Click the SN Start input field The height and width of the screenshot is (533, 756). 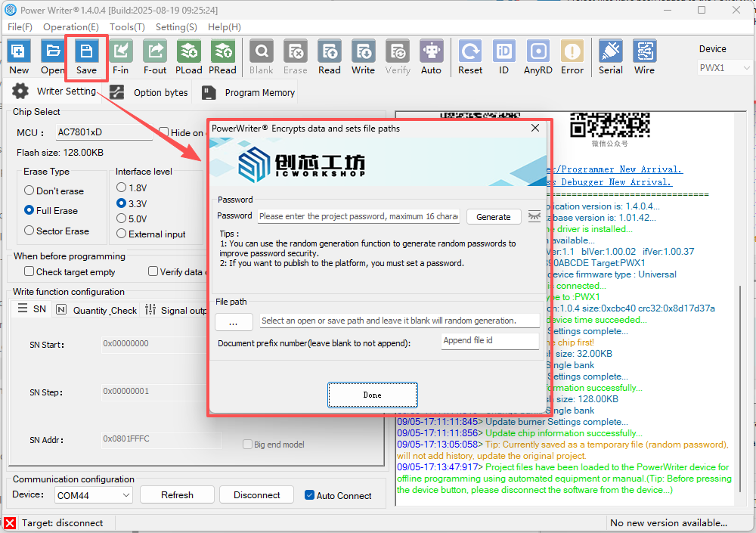tap(154, 344)
